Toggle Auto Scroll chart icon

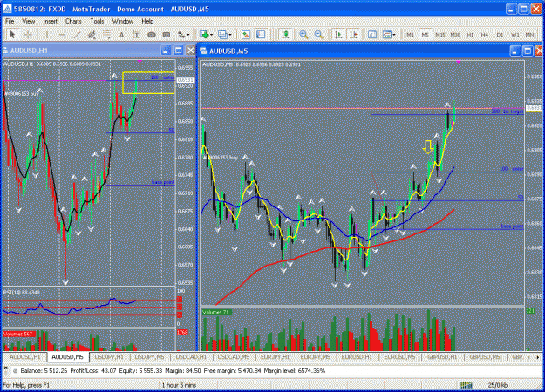pos(338,35)
